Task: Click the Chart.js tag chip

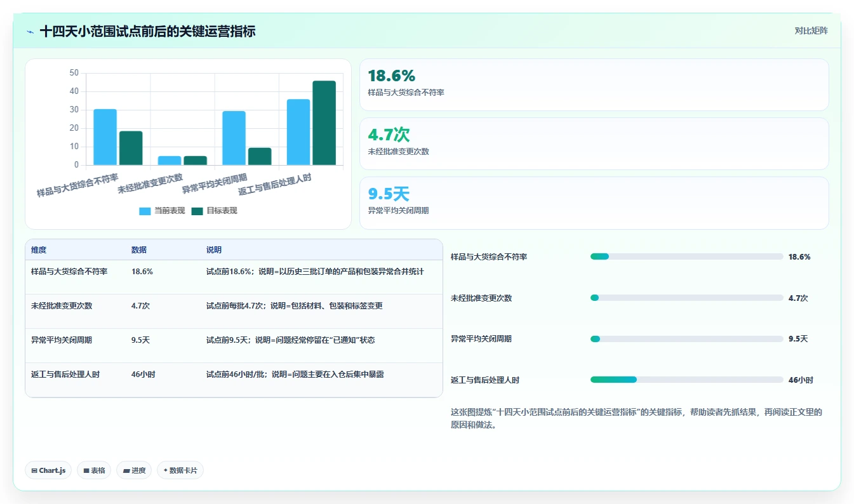Action: coord(48,470)
